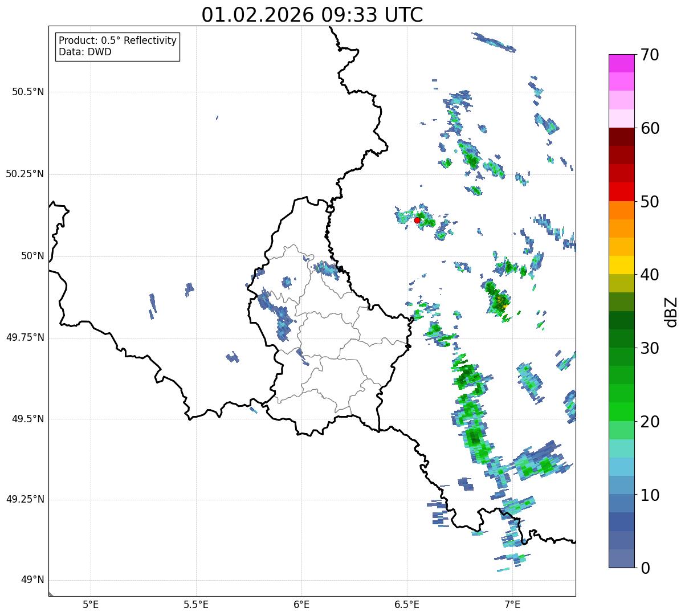Click the orange colorbar swatch just below 50

coord(622,210)
